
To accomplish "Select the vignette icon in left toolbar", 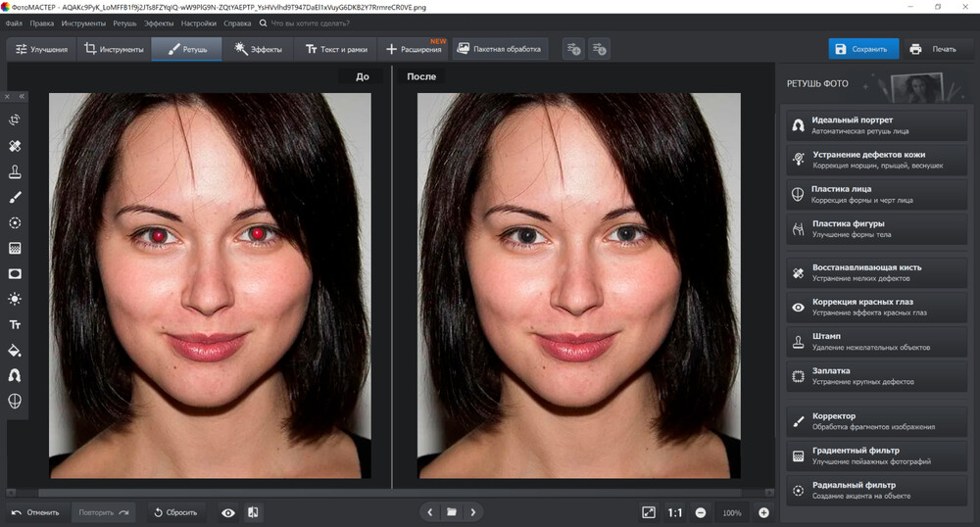I will pyautogui.click(x=16, y=273).
